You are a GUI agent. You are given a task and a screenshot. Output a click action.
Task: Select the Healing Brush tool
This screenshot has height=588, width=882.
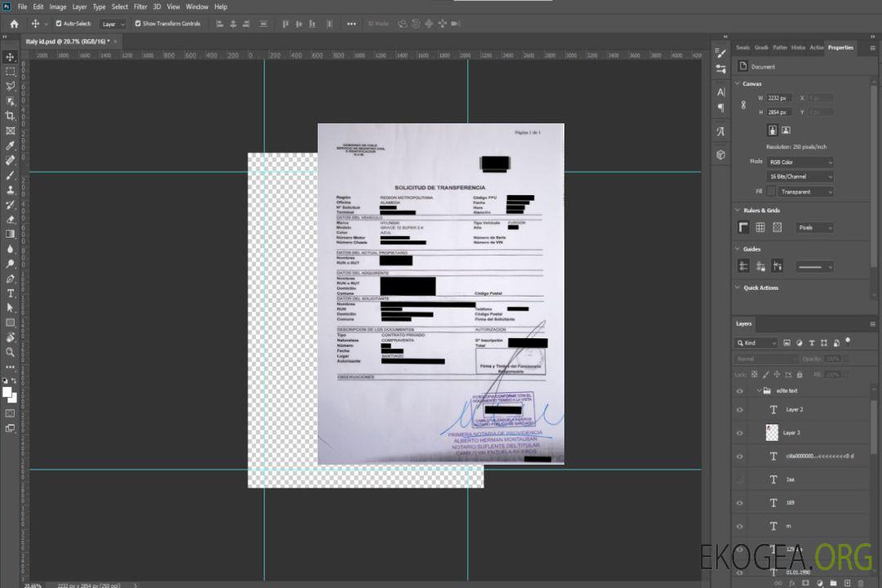[x=10, y=160]
